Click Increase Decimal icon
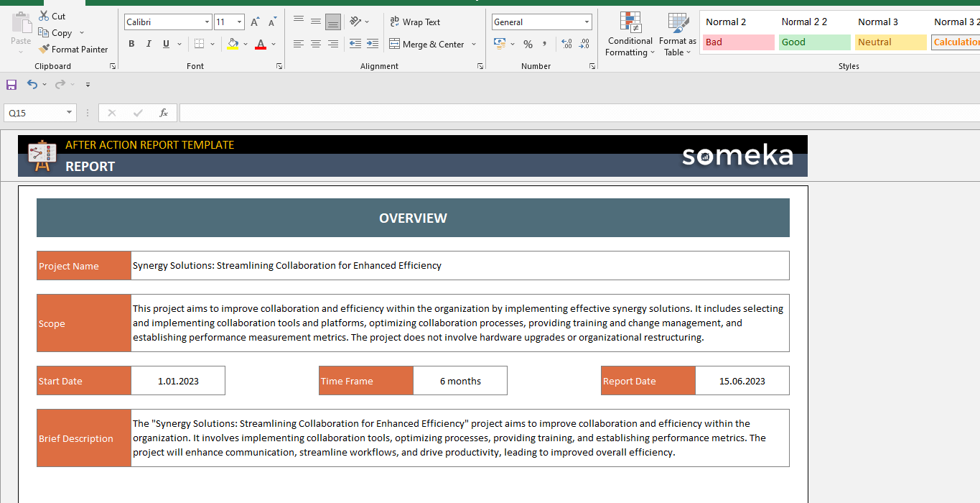Image resolution: width=980 pixels, height=503 pixels. (566, 44)
